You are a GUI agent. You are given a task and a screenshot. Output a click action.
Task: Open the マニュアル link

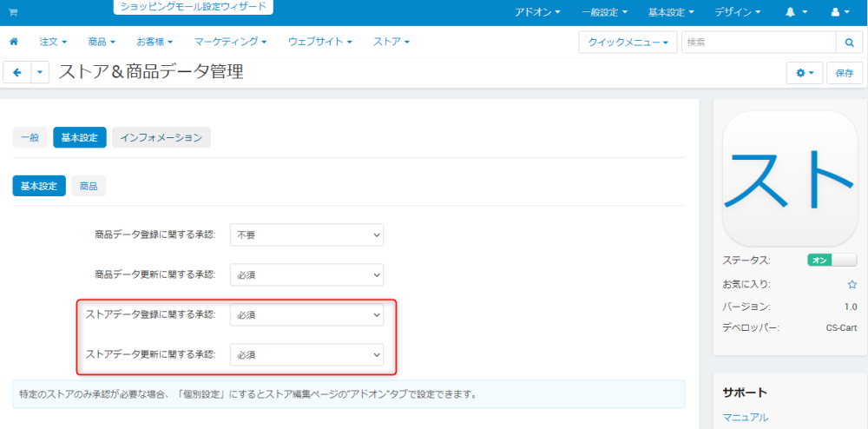[745, 417]
